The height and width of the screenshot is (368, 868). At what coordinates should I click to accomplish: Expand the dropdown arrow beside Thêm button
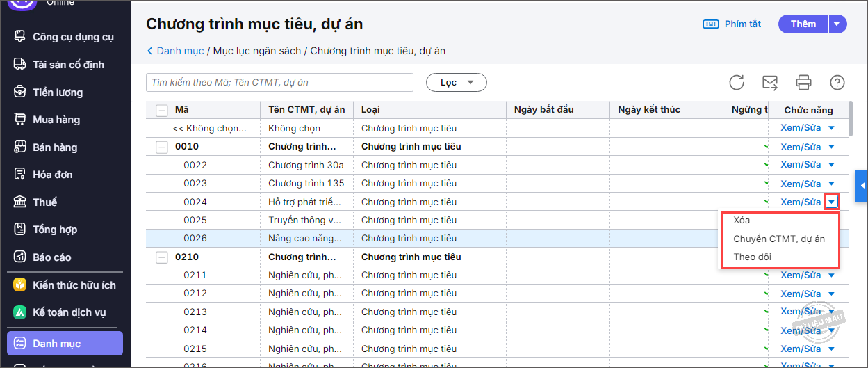837,24
